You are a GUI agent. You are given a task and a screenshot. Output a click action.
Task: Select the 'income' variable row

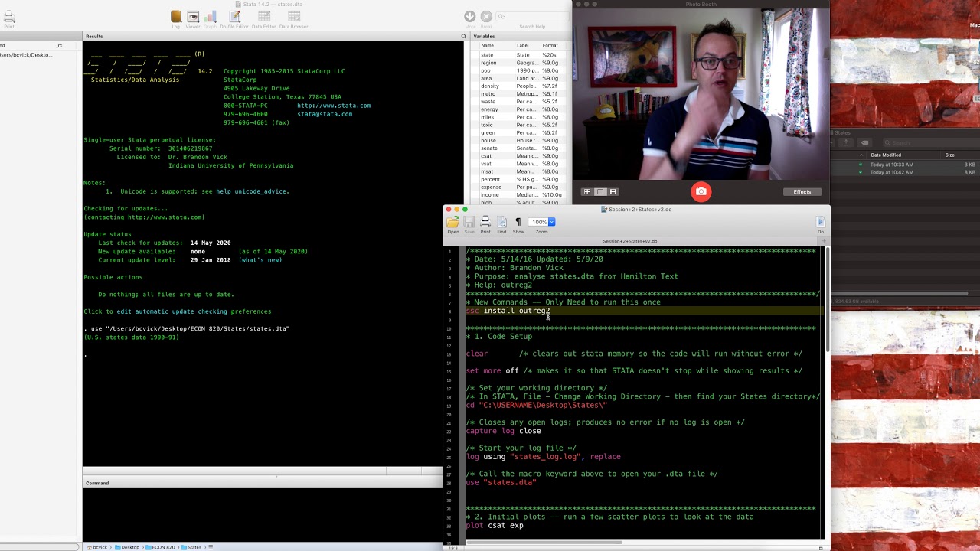[521, 194]
